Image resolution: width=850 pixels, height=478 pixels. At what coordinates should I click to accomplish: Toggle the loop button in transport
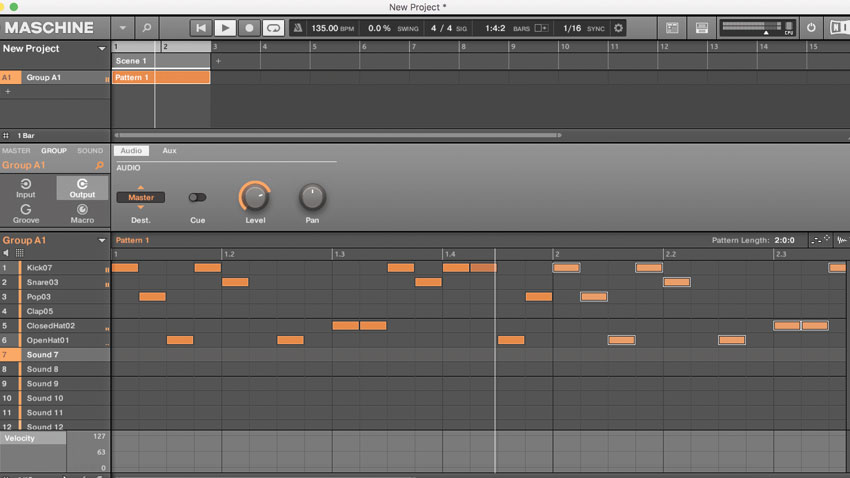pyautogui.click(x=273, y=28)
